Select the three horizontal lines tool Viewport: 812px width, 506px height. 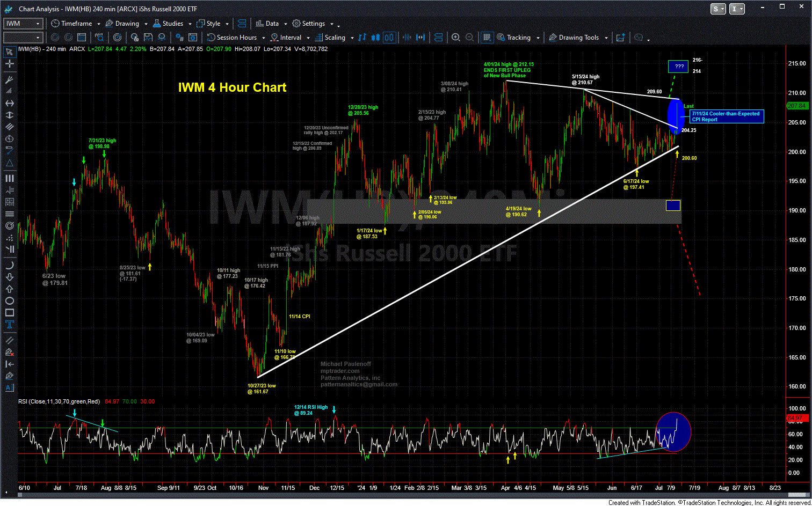(9, 214)
